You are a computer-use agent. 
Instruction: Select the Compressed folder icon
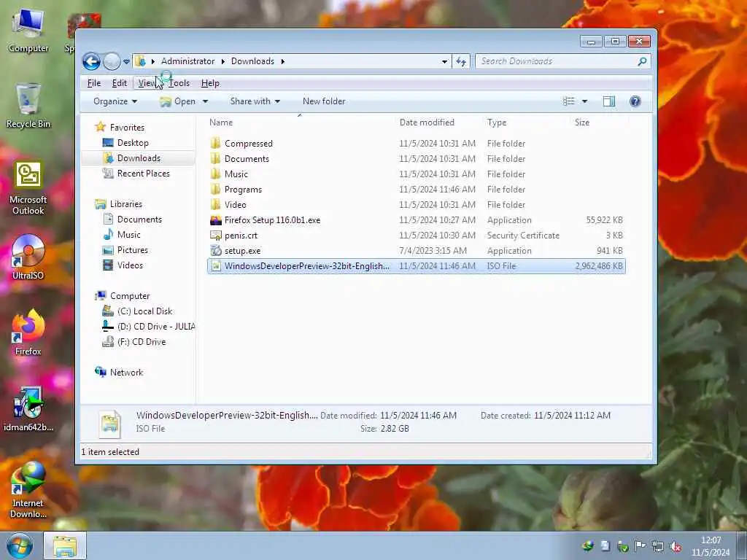(x=216, y=144)
